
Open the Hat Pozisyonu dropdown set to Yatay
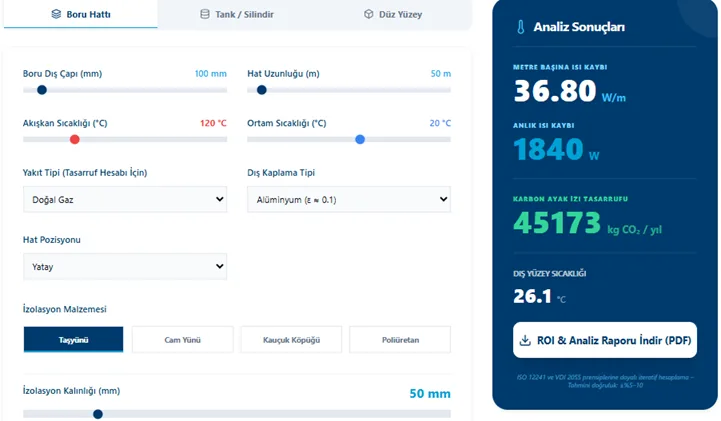tap(125, 267)
